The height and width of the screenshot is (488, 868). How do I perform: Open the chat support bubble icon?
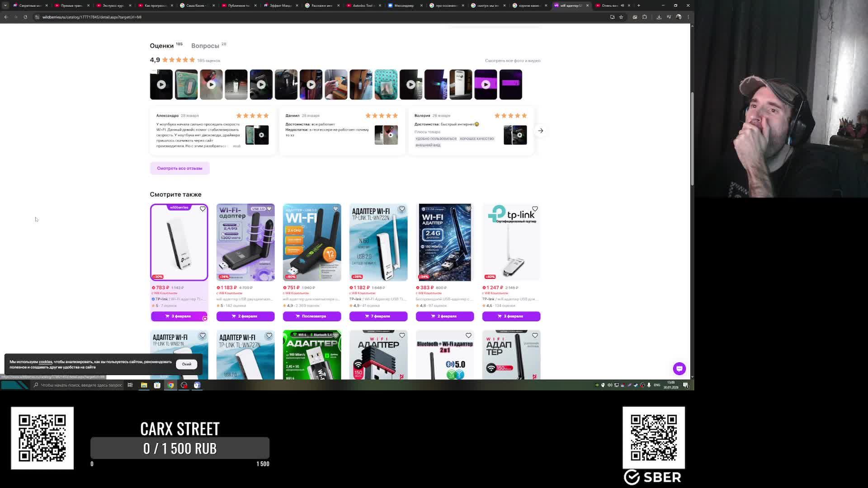pos(679,368)
